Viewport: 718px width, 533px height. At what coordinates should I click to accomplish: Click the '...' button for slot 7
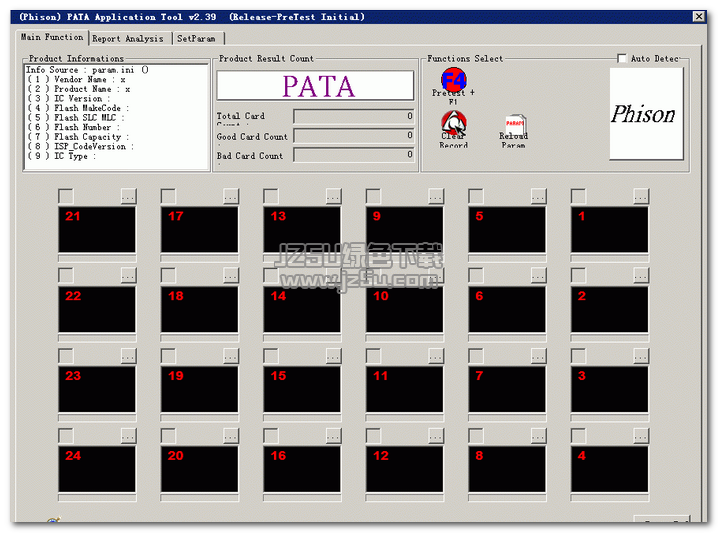(x=539, y=356)
